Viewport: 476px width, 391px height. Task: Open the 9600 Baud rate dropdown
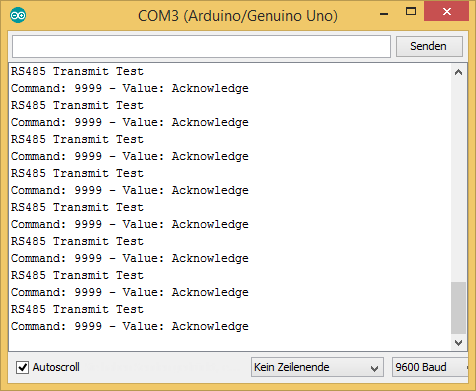tap(430, 367)
